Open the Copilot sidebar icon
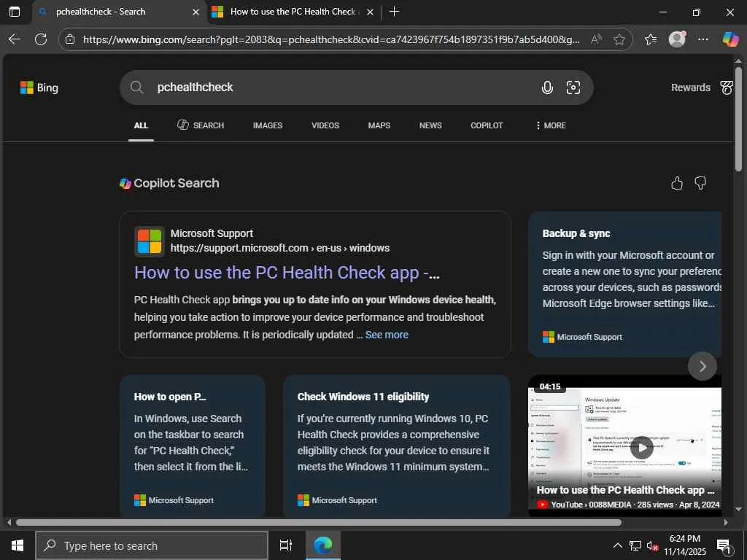 tap(730, 39)
